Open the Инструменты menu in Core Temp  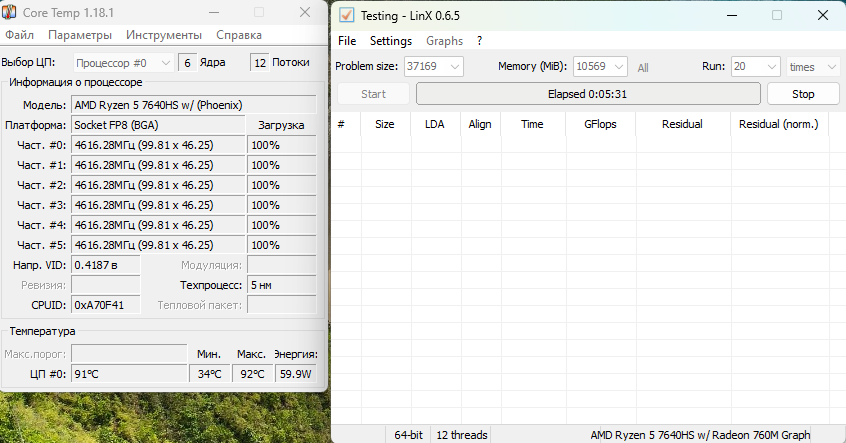[164, 35]
